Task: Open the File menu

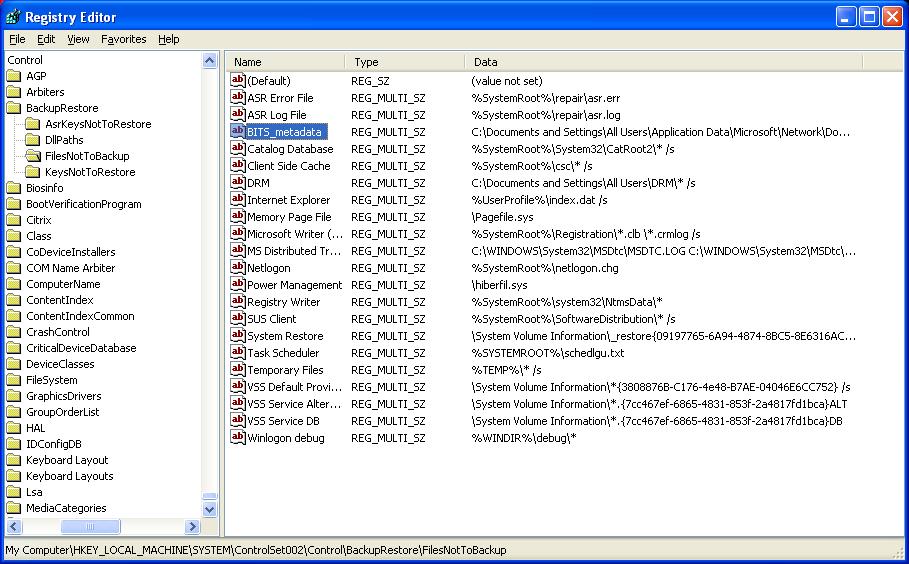Action: (17, 39)
